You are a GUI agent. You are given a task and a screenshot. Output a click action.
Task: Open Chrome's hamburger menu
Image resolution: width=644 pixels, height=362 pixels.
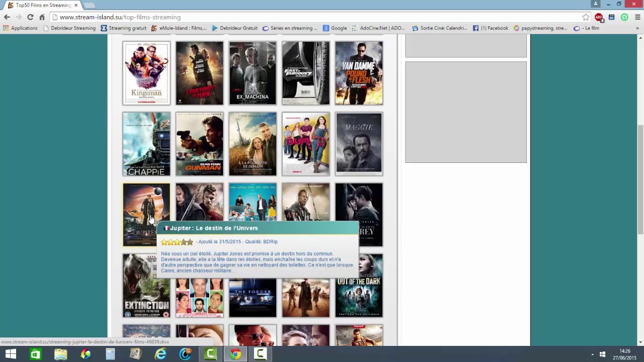[x=637, y=17]
